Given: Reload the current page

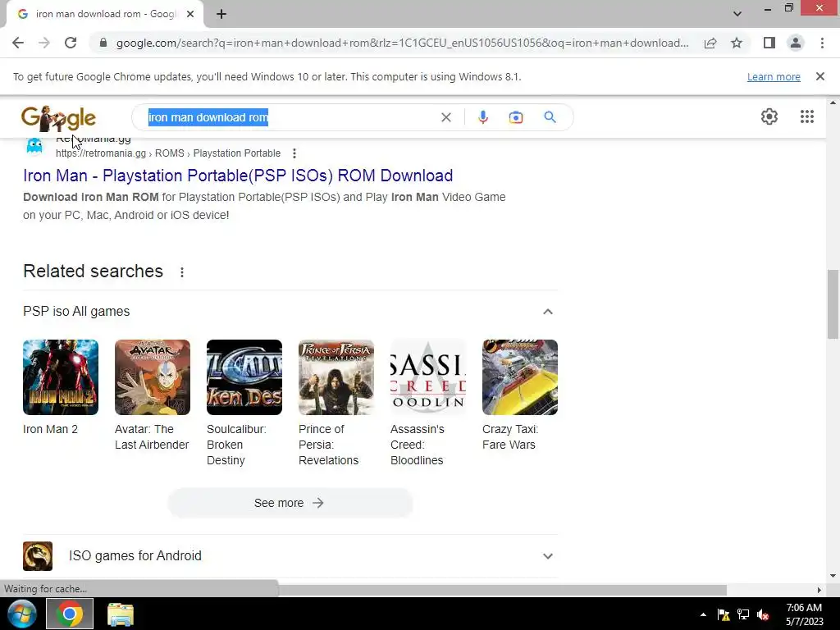Looking at the screenshot, I should tap(71, 43).
